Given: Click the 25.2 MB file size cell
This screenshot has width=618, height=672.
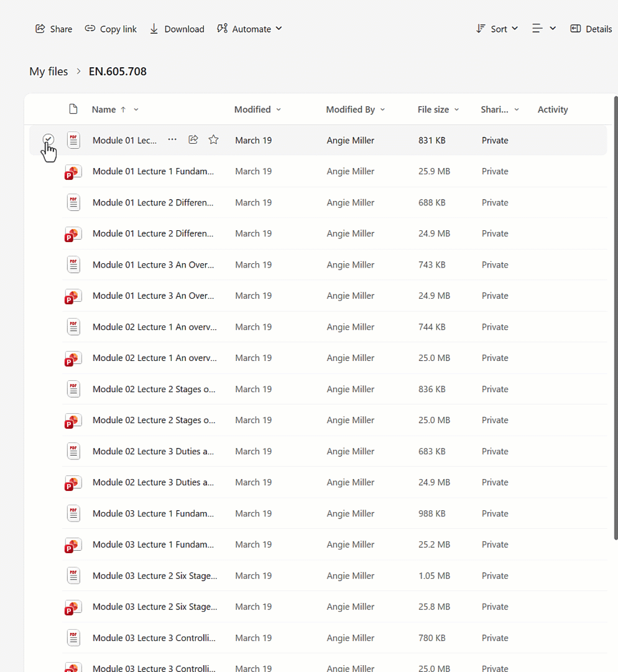Looking at the screenshot, I should click(x=434, y=544).
